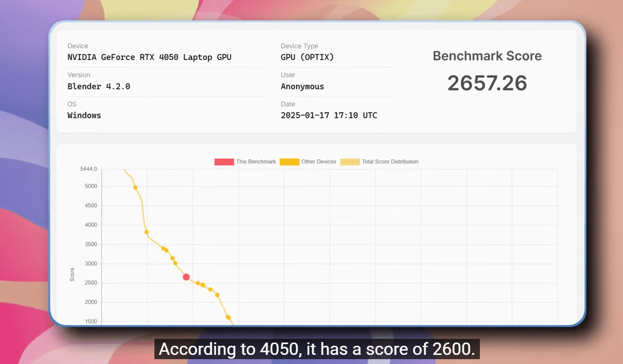
Task: Select the OS value 'Windows'
Action: (x=84, y=115)
